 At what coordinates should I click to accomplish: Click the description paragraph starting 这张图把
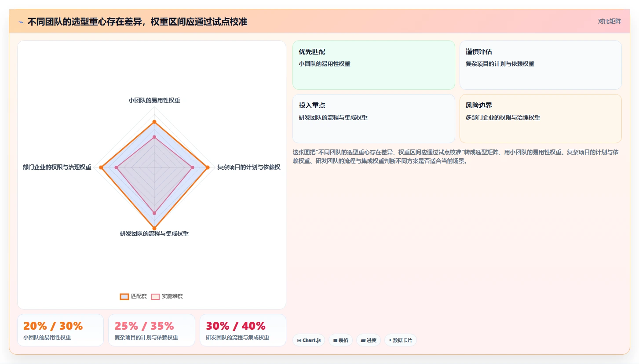tap(456, 157)
